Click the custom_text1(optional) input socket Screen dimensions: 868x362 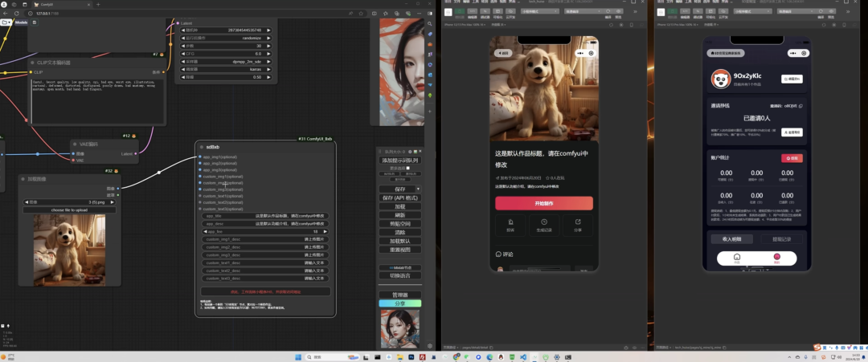click(x=200, y=196)
